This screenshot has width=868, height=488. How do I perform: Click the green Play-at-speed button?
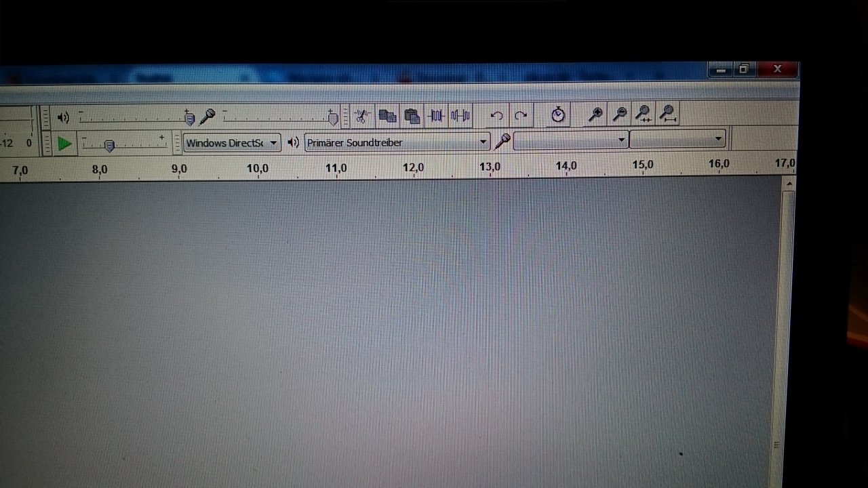[x=64, y=144]
